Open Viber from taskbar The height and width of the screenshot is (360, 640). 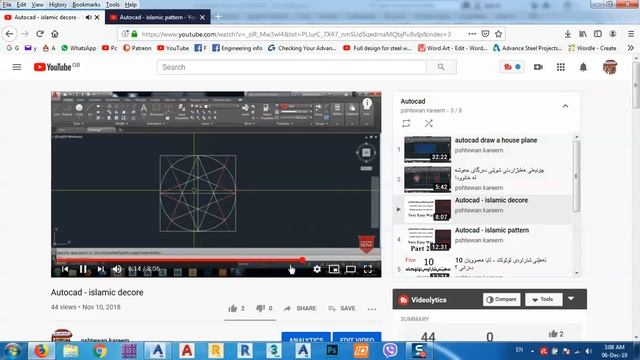click(390, 351)
